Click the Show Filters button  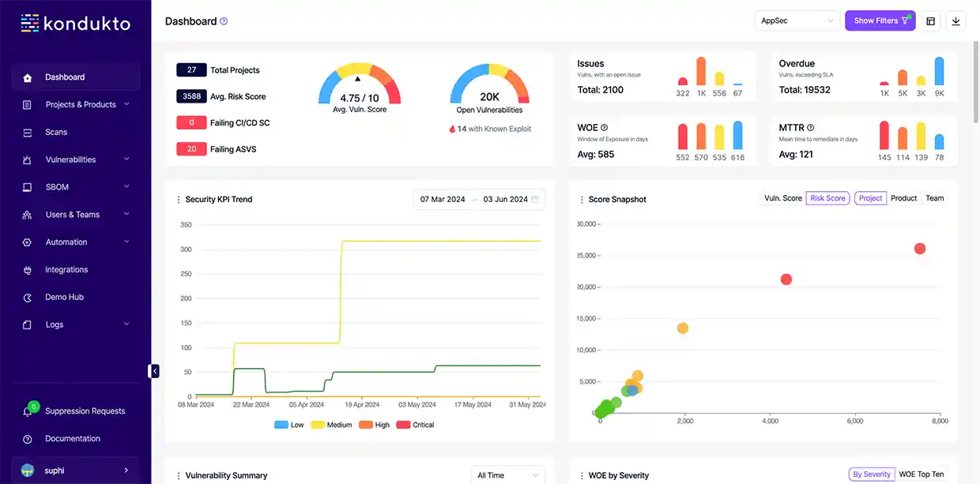880,21
